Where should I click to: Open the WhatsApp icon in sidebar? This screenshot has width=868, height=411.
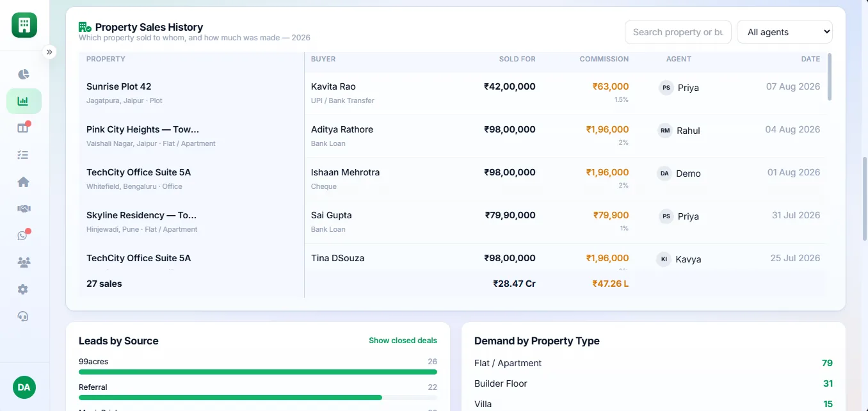pos(24,236)
